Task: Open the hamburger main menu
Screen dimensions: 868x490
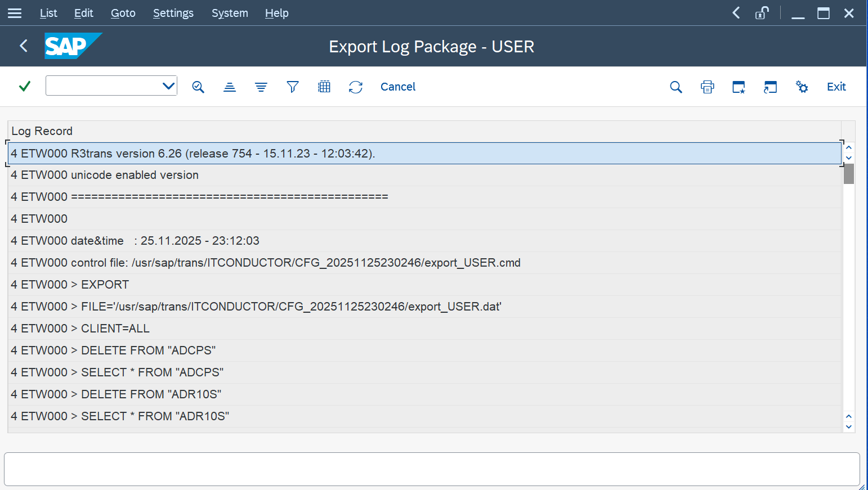Action: pos(15,13)
